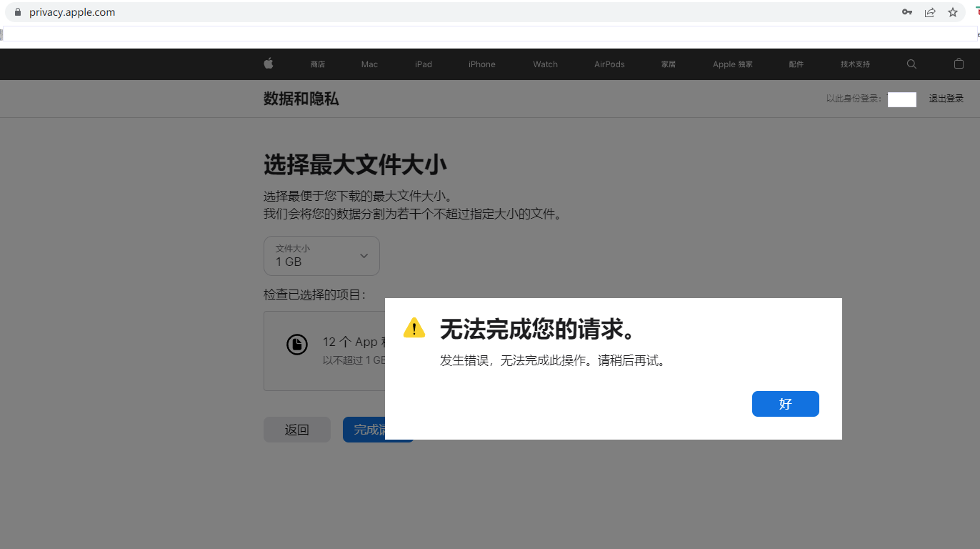980x549 pixels.
Task: Click the bookmark star icon
Action: [953, 12]
